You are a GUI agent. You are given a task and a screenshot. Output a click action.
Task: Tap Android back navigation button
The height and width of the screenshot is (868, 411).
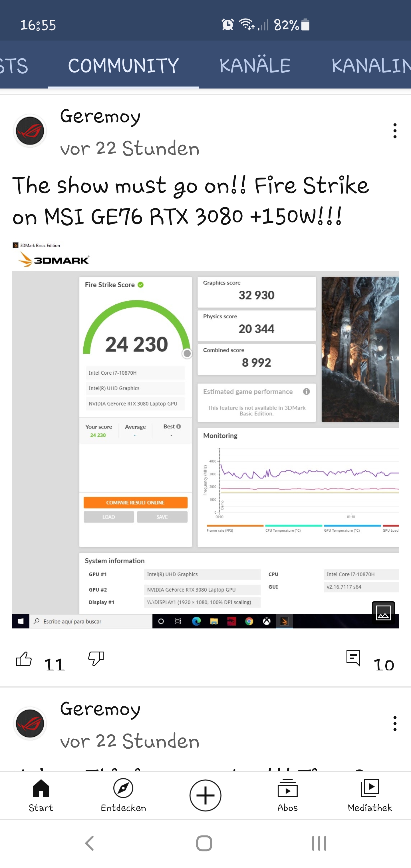89,843
